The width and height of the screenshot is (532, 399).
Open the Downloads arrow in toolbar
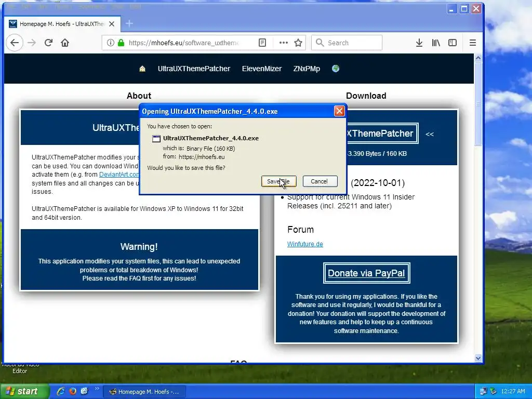(x=419, y=43)
